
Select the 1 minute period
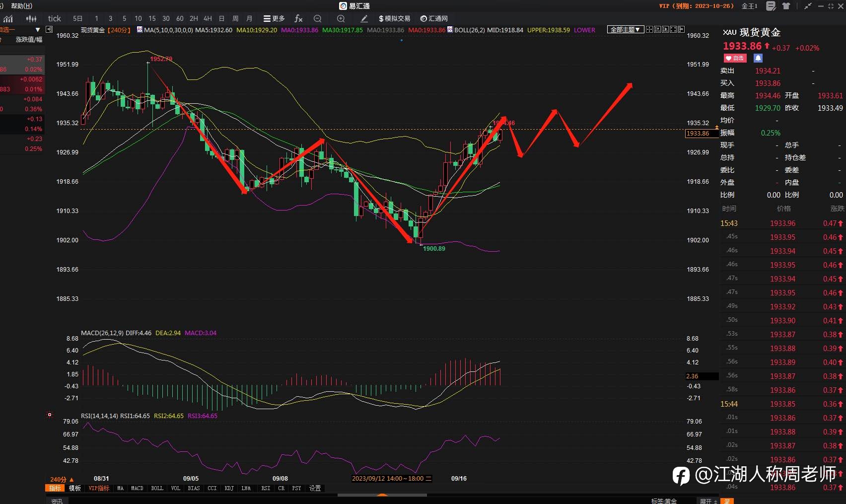(x=96, y=18)
